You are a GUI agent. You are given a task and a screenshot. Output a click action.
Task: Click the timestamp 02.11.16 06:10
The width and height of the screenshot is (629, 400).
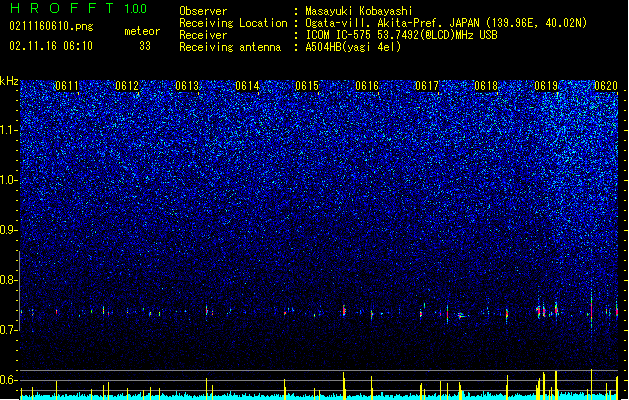[51, 46]
